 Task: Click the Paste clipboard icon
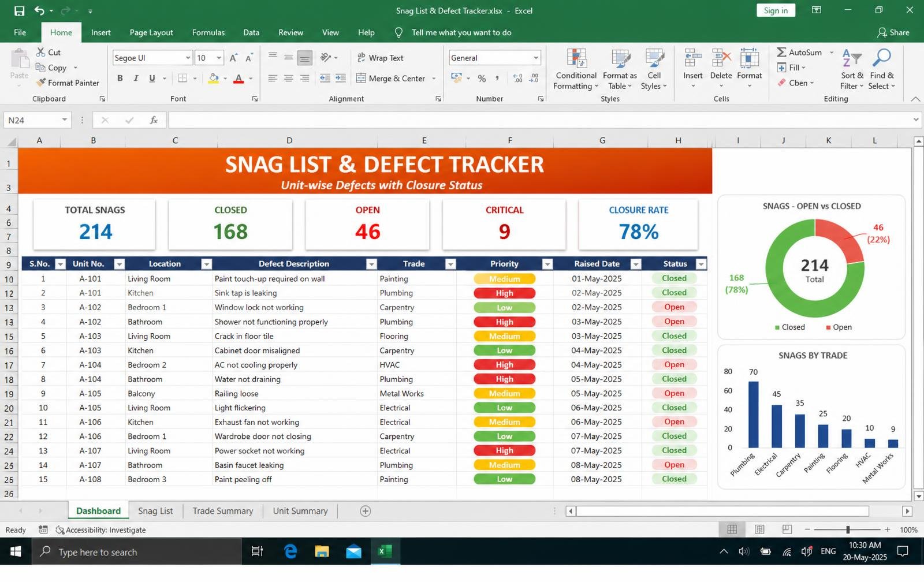(19, 59)
